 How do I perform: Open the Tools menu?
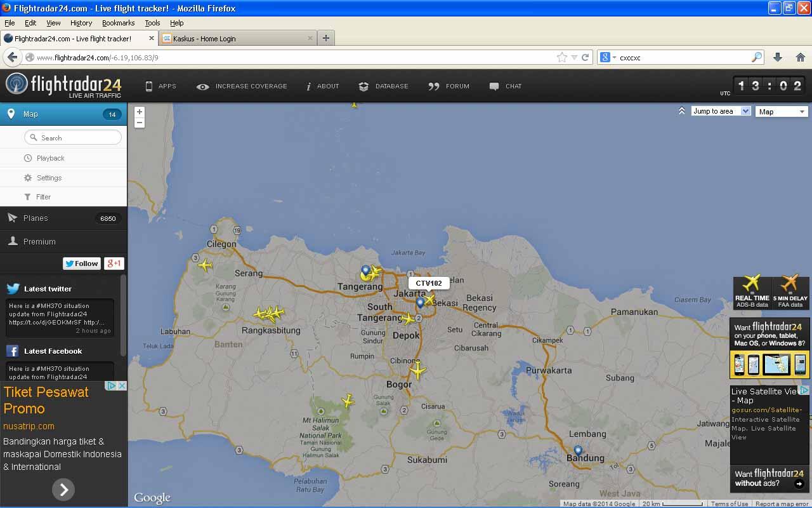(x=152, y=23)
